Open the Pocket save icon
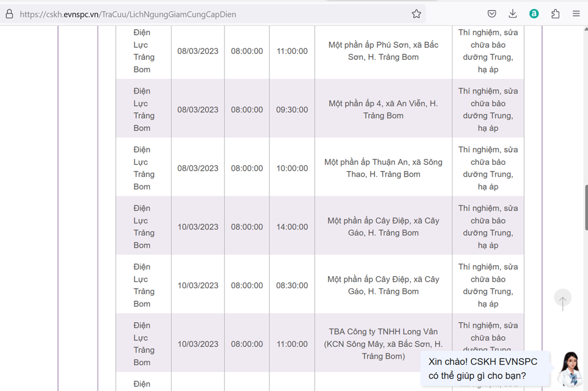The width and height of the screenshot is (588, 391). tap(492, 14)
